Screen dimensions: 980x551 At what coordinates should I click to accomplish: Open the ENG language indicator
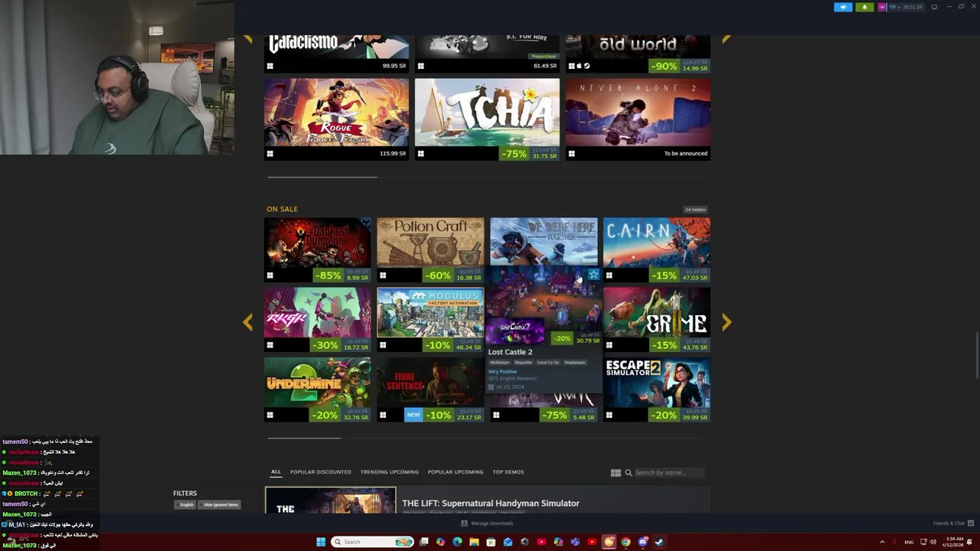909,542
